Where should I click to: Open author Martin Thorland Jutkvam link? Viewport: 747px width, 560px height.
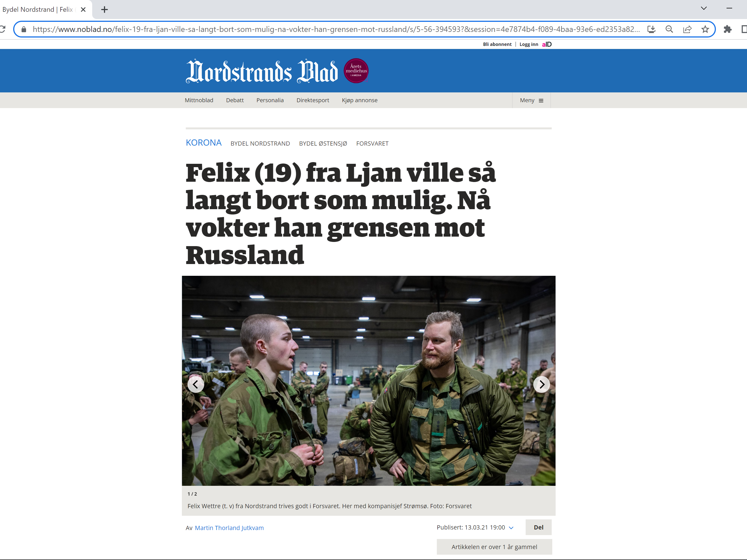pos(229,528)
